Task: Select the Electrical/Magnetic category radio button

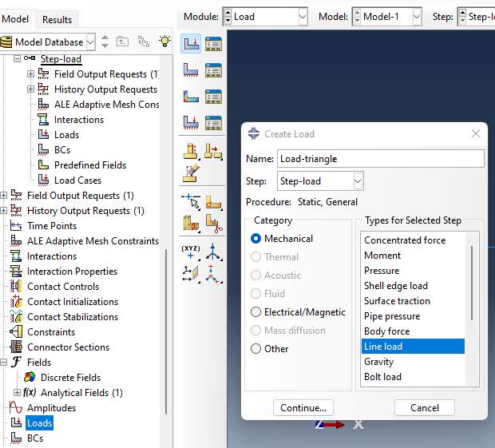Action: [255, 312]
